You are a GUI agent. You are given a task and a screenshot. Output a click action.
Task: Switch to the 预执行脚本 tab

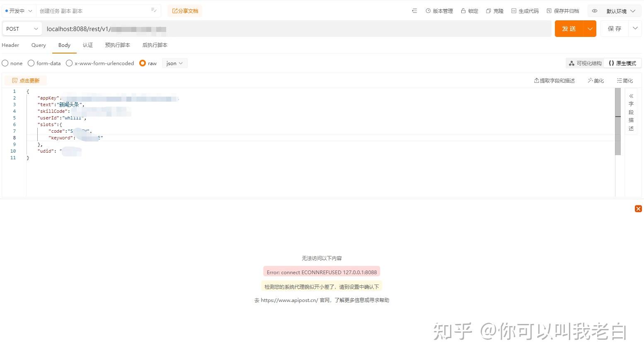117,45
